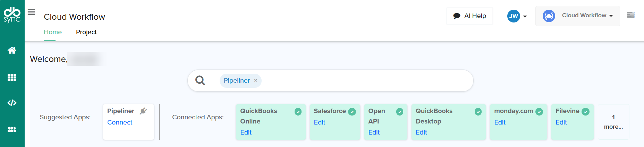644x147 pixels.
Task: Open the Cloud Workflow product switcher dropdown
Action: click(578, 16)
